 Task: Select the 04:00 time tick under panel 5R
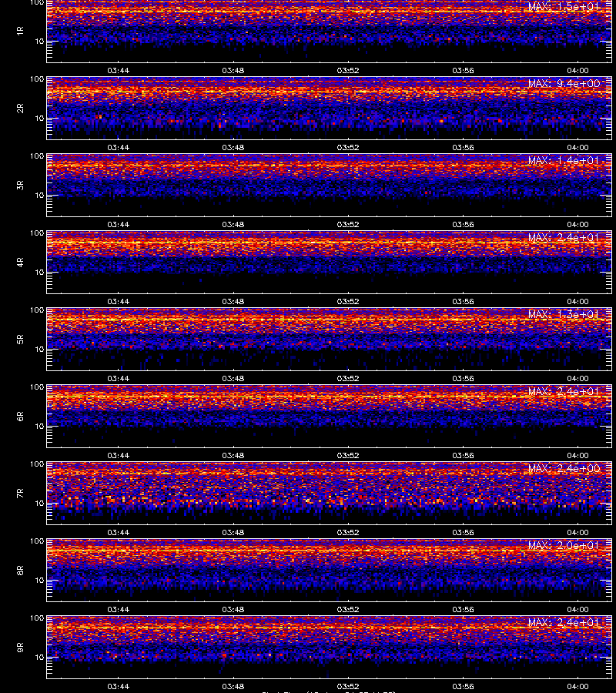[x=578, y=378]
